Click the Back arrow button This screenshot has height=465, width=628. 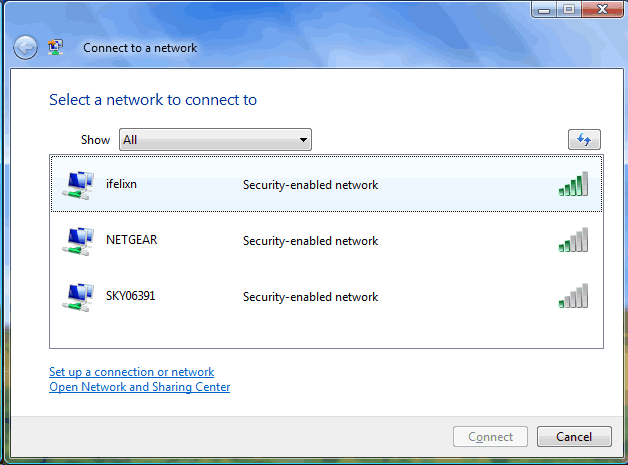tap(25, 47)
